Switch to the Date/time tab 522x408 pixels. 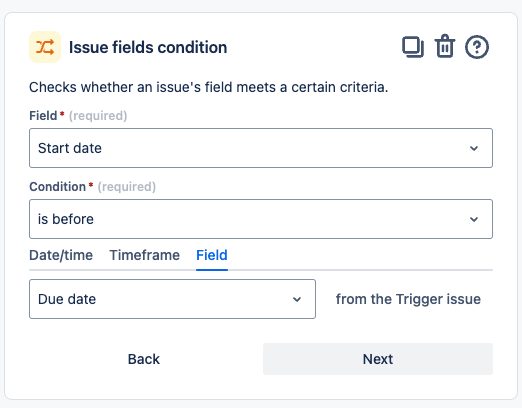click(61, 255)
